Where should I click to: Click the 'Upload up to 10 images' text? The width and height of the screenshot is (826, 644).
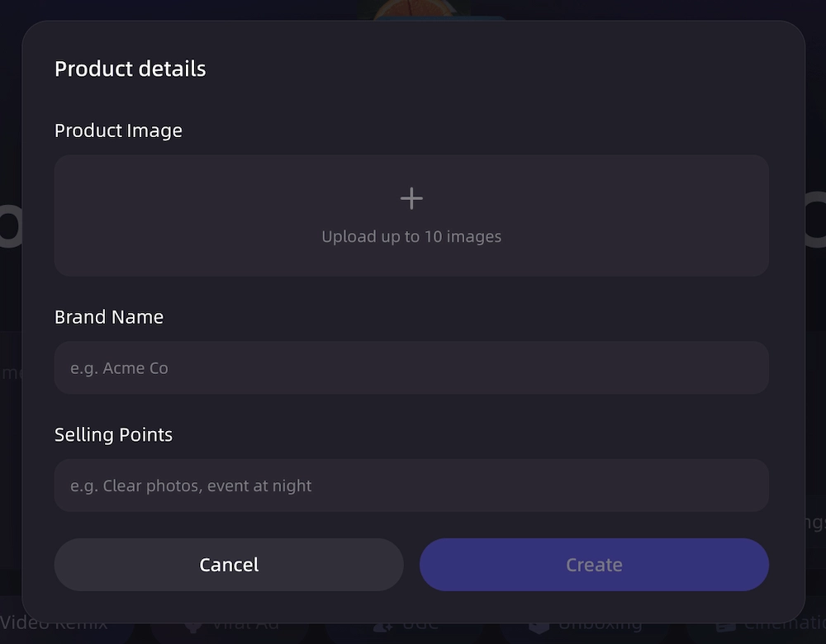tap(411, 236)
